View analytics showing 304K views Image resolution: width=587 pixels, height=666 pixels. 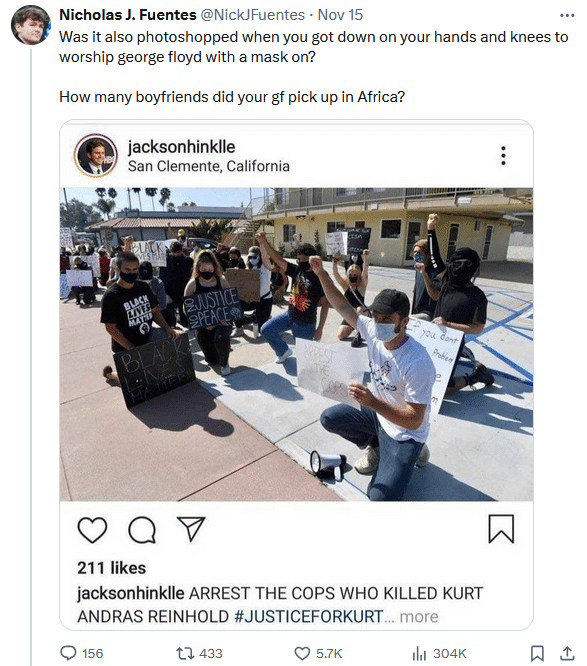(419, 653)
